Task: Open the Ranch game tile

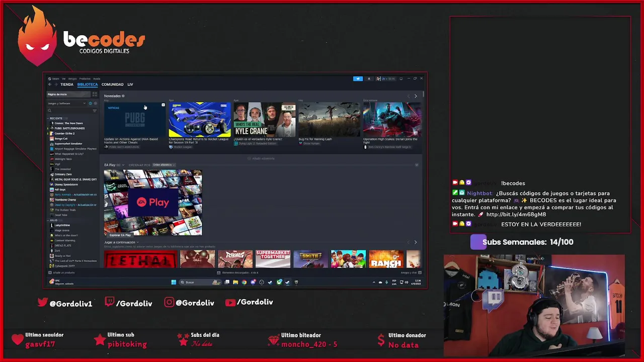Action: pyautogui.click(x=386, y=259)
